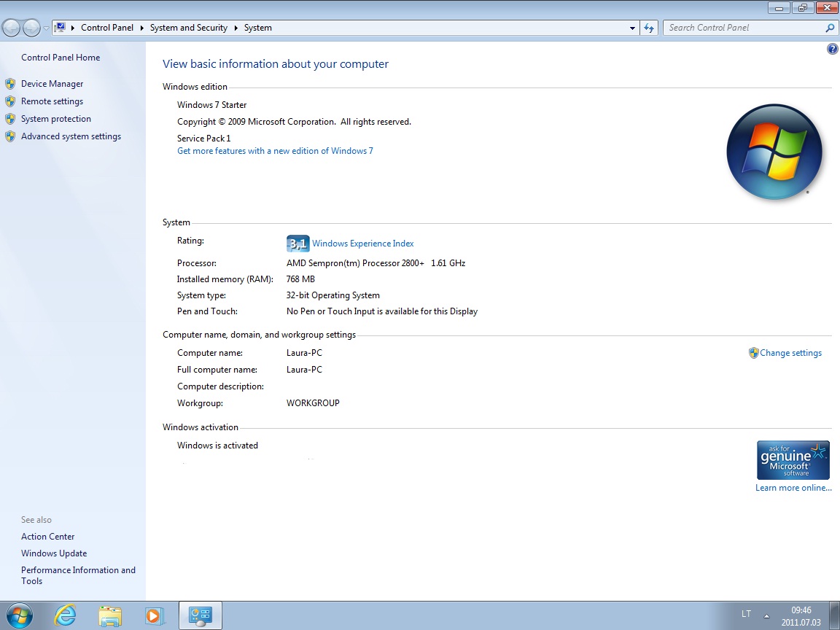Image resolution: width=840 pixels, height=630 pixels.
Task: Show hidden system tray icons
Action: click(766, 614)
